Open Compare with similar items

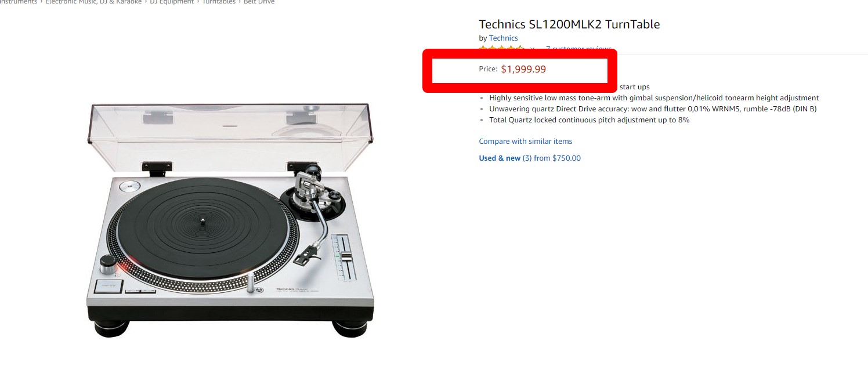[x=525, y=142]
